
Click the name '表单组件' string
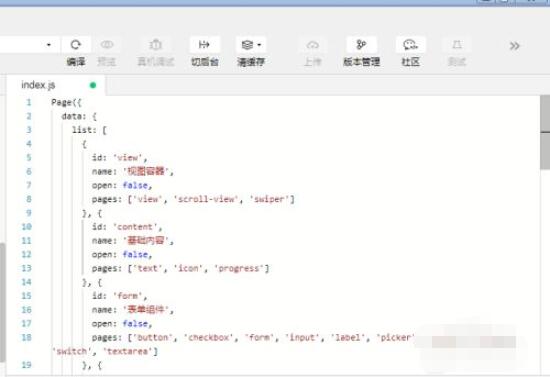point(146,310)
